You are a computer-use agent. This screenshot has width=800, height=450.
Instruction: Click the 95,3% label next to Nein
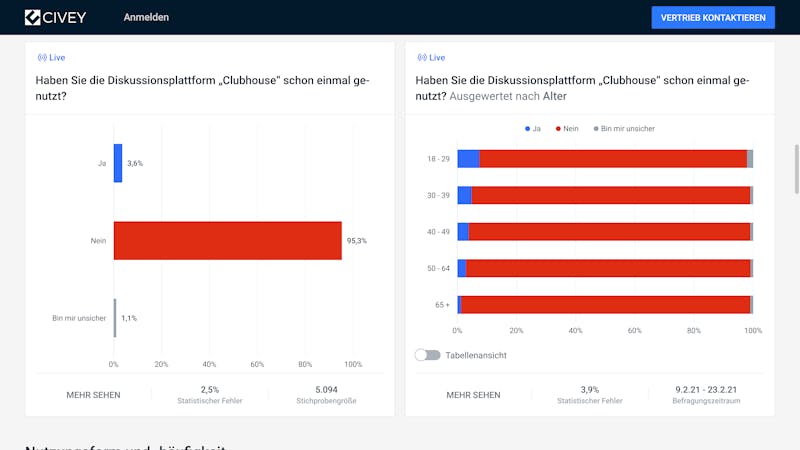point(357,241)
